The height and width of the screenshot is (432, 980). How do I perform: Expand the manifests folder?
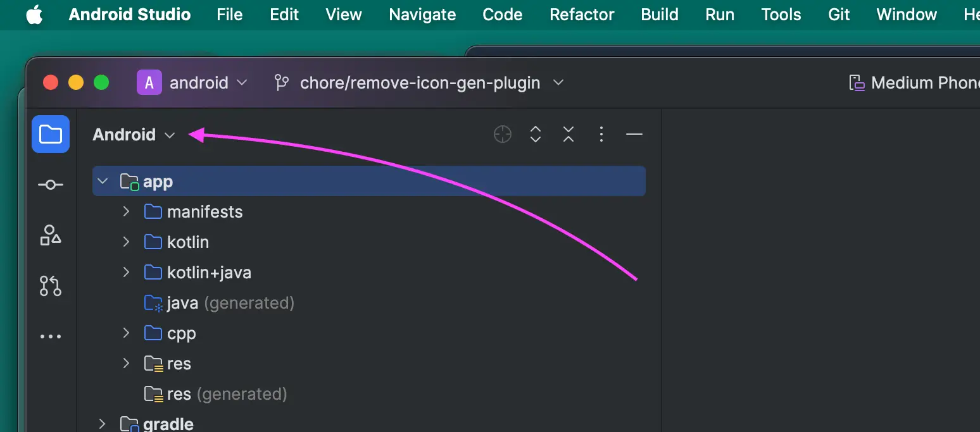coord(126,211)
